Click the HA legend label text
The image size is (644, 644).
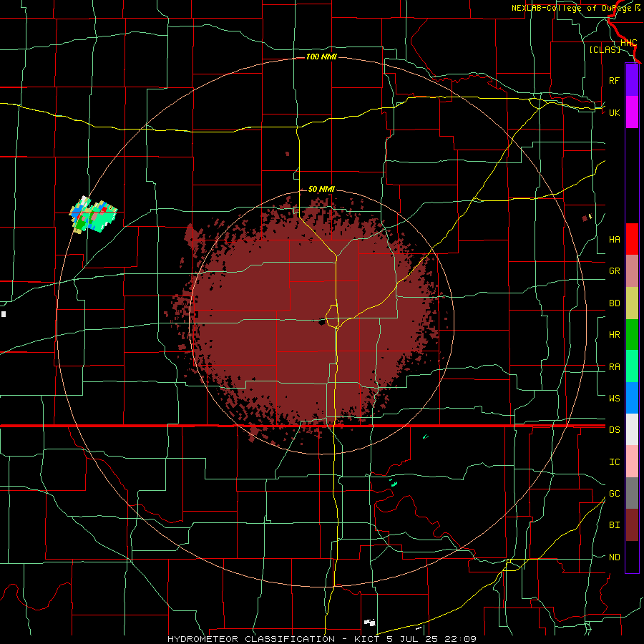click(x=614, y=239)
